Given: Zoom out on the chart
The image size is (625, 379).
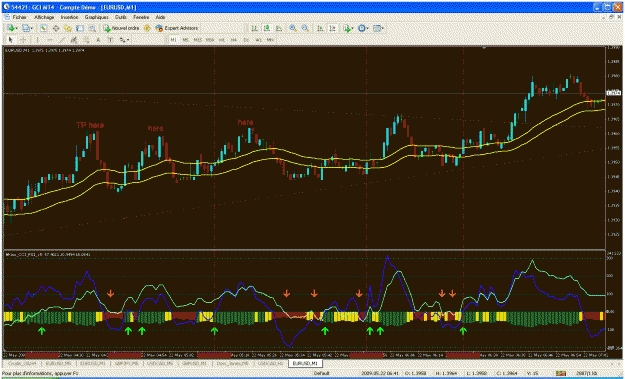Looking at the screenshot, I should point(305,28).
